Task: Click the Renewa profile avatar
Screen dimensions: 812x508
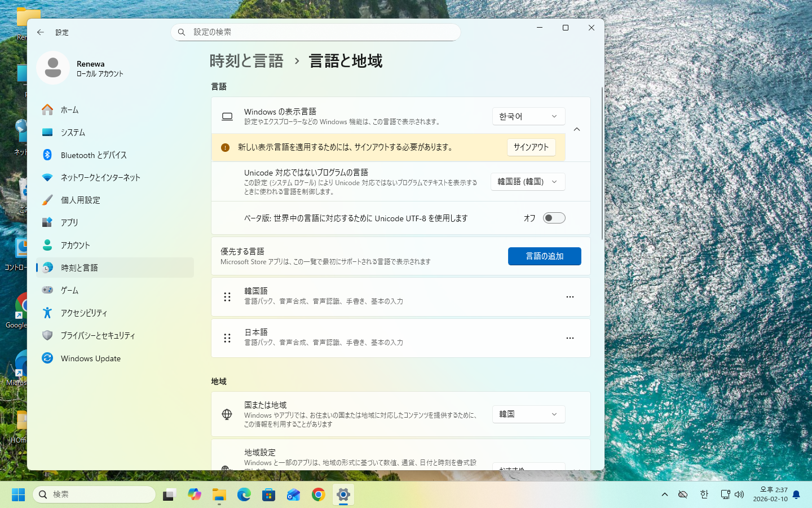Action: point(53,68)
